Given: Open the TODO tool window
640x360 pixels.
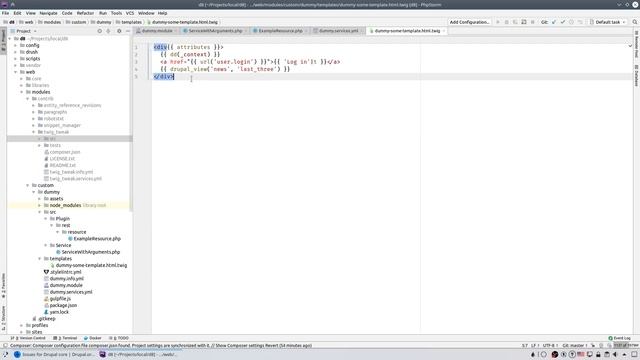Looking at the screenshot, I should click(x=119, y=338).
